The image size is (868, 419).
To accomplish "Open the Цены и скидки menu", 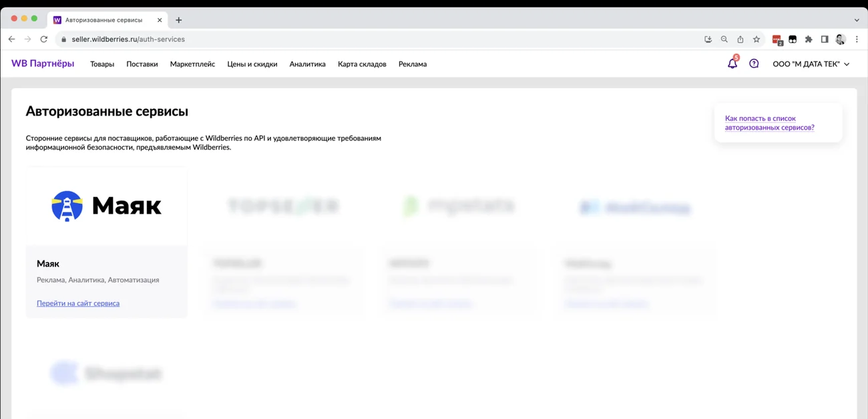I will pyautogui.click(x=252, y=64).
